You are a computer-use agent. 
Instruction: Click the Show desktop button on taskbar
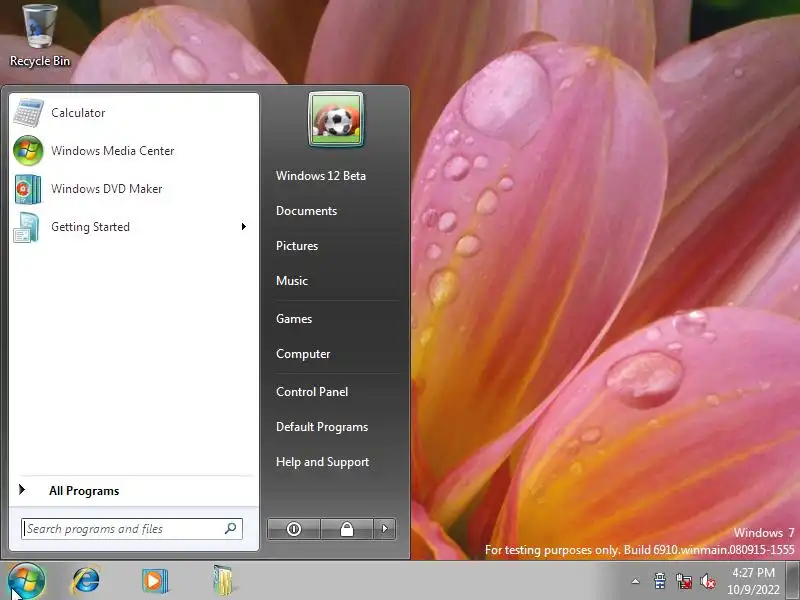pyautogui.click(x=793, y=581)
